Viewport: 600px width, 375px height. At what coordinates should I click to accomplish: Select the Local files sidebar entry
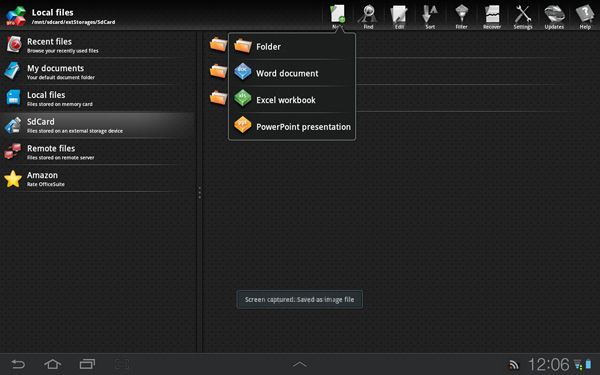click(98, 98)
